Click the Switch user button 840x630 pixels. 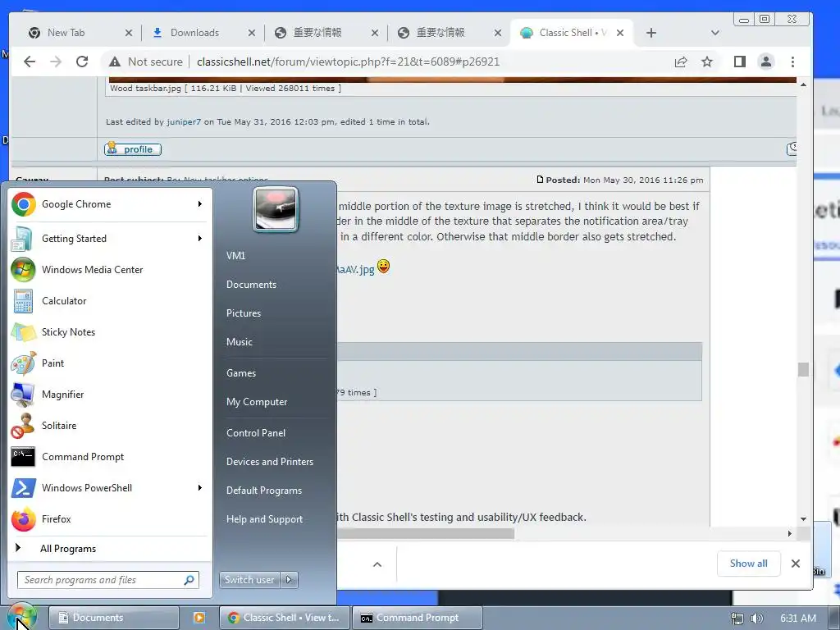(249, 580)
